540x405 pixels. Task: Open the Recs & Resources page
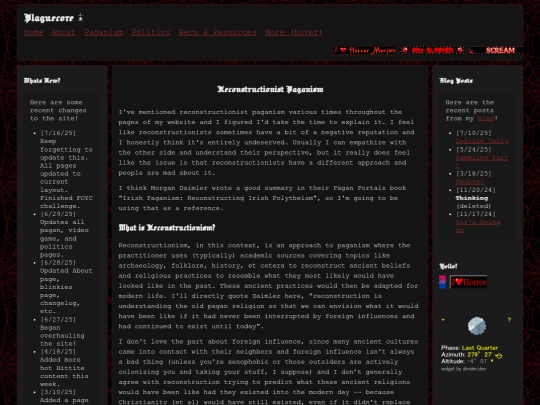point(217,32)
